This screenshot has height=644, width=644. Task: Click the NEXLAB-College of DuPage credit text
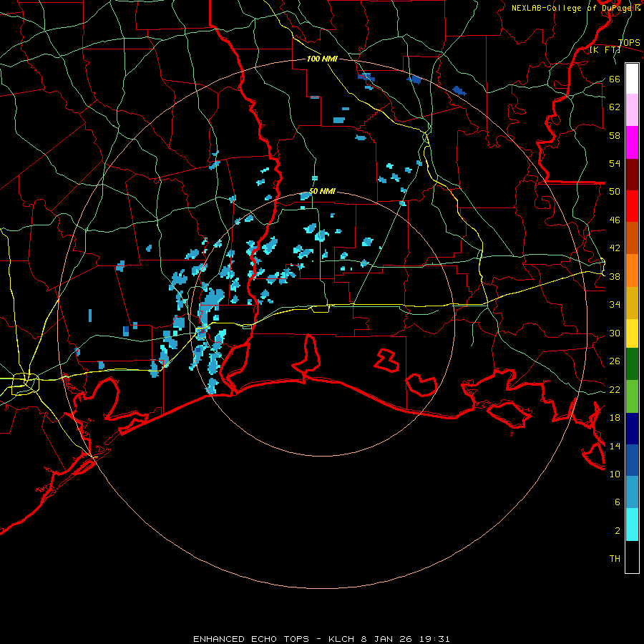pyautogui.click(x=575, y=8)
